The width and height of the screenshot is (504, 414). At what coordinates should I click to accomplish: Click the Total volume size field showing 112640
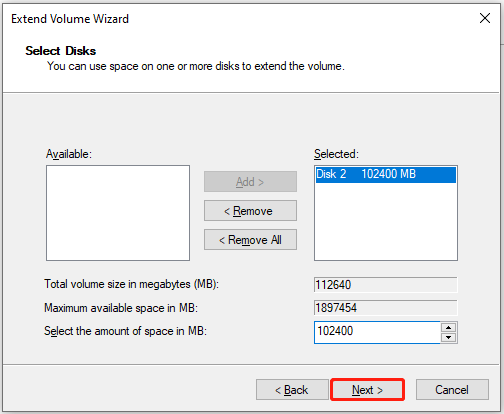(386, 285)
